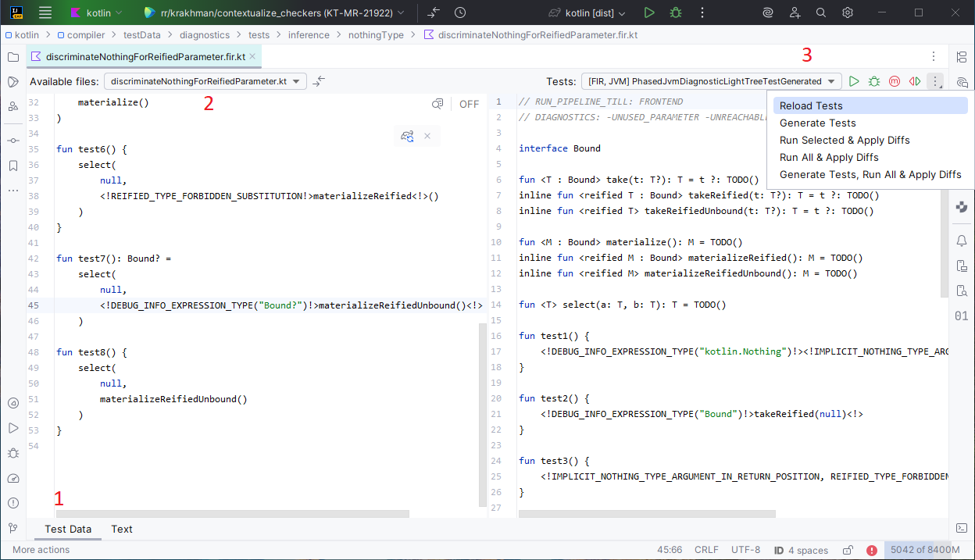This screenshot has width=975, height=560.
Task: Close the discriminateNothingForReifiedParameter.fir.kt tab
Action: (252, 57)
